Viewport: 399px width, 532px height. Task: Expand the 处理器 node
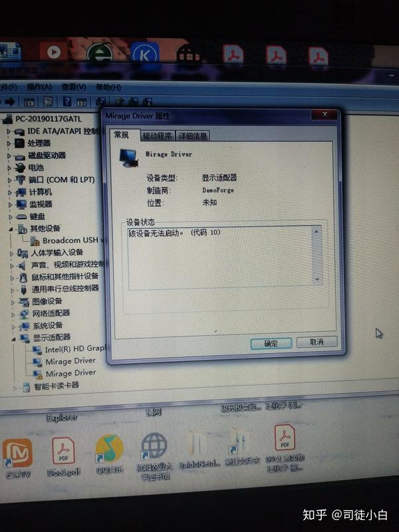click(x=9, y=144)
